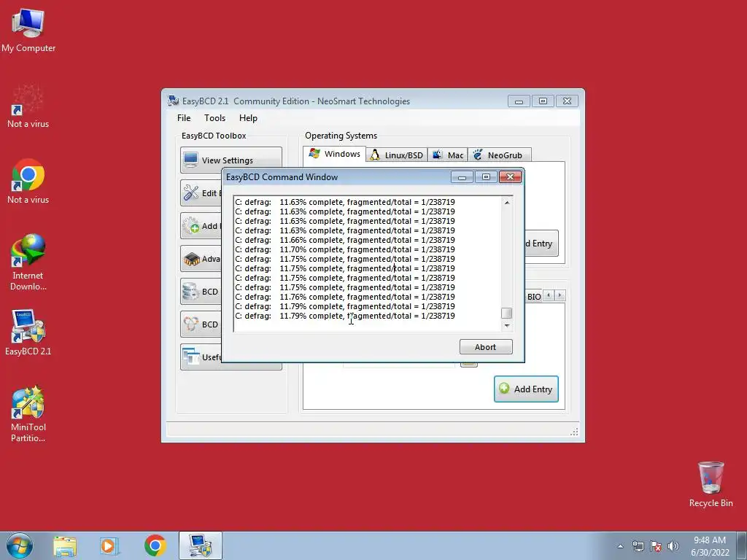Click the Command Window scrollbar thumb

click(506, 313)
